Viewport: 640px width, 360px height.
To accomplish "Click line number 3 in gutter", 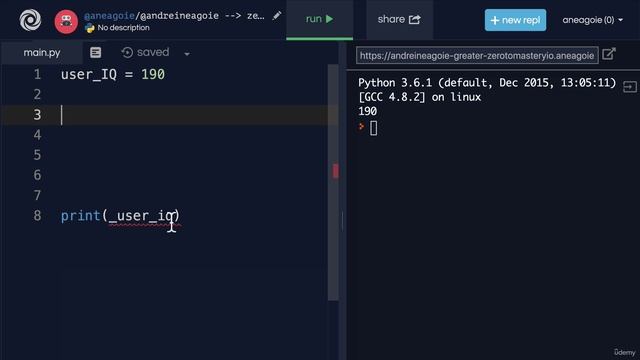I will [37, 115].
